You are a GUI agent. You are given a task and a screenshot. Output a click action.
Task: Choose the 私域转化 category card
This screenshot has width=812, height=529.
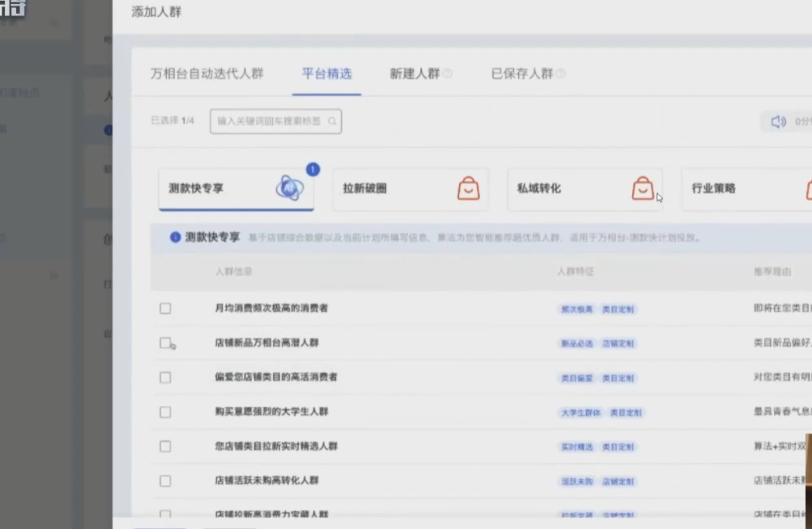coord(567,188)
